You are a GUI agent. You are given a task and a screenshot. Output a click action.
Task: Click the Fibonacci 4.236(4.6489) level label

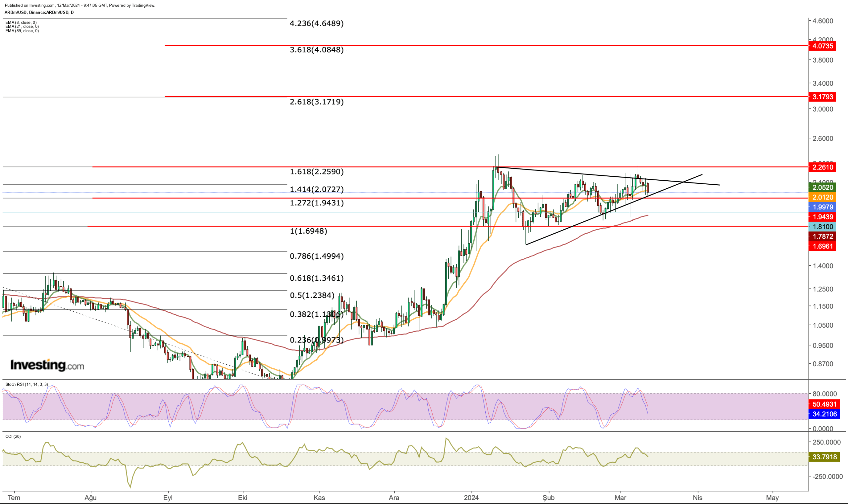(x=316, y=23)
